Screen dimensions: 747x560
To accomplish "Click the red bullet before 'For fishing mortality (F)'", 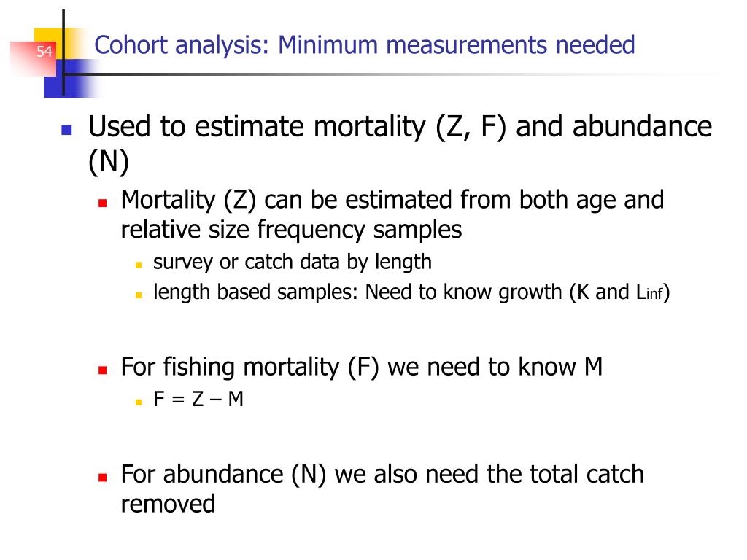I will tap(102, 370).
